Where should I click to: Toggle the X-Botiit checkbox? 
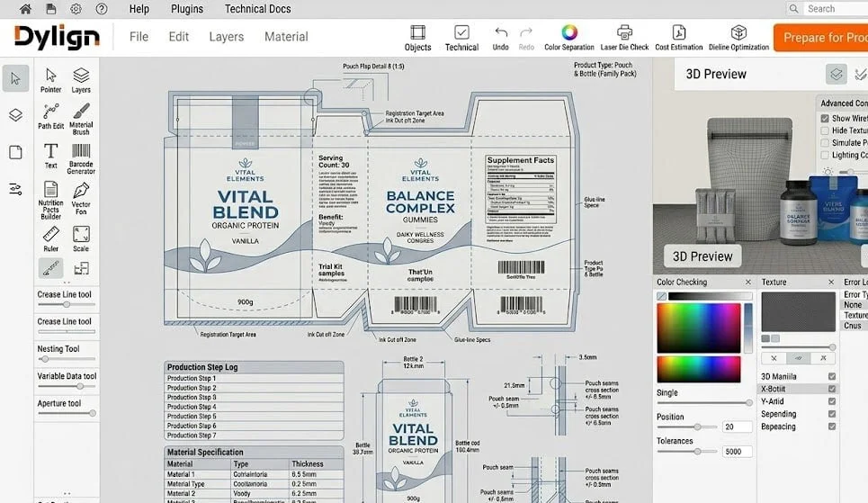point(831,389)
